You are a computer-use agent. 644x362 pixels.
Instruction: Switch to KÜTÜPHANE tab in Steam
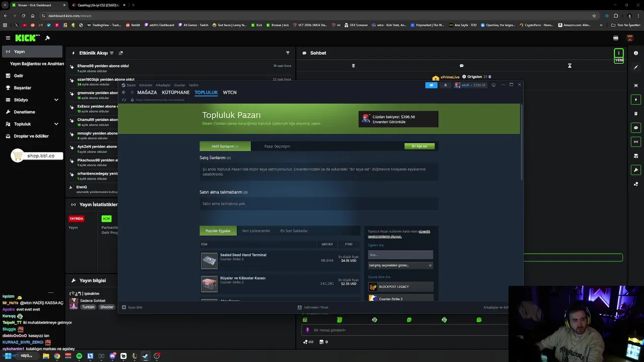(x=176, y=93)
